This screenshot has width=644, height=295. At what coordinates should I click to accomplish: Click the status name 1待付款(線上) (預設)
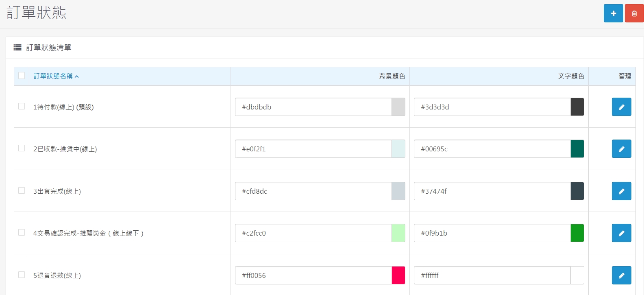63,107
